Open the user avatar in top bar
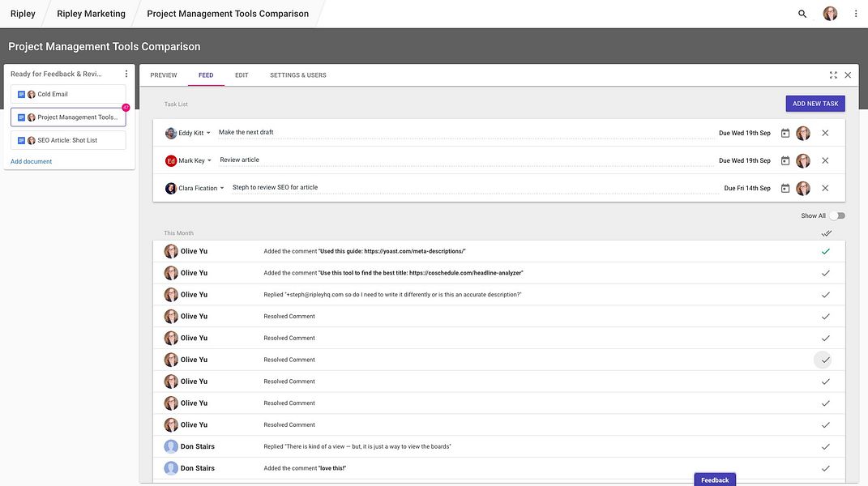The height and width of the screenshot is (486, 868). point(830,14)
